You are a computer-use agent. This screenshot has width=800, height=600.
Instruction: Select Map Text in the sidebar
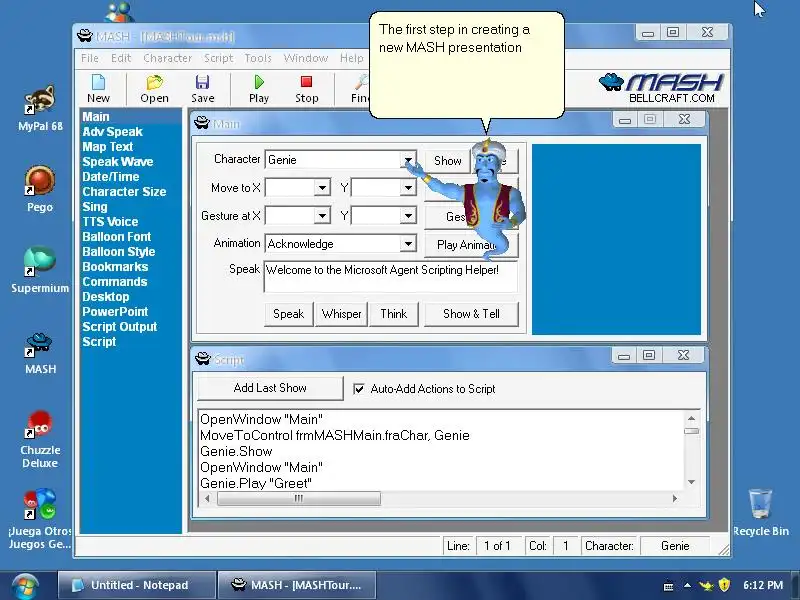tap(108, 147)
